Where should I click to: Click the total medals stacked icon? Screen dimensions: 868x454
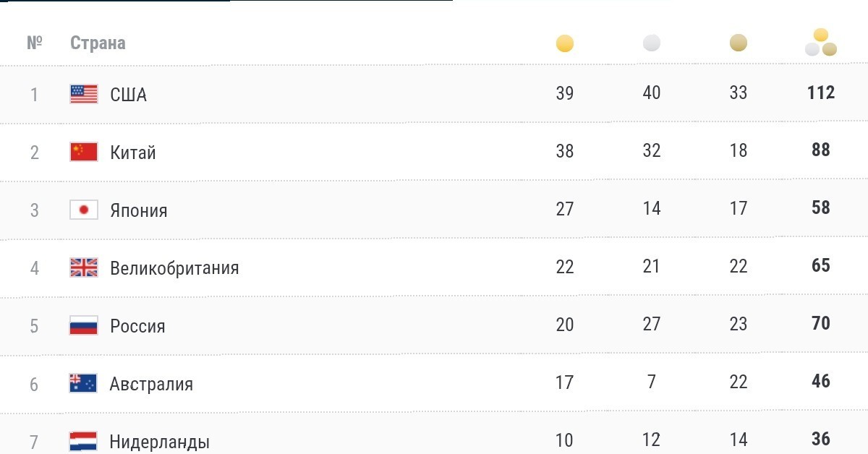[x=821, y=42]
